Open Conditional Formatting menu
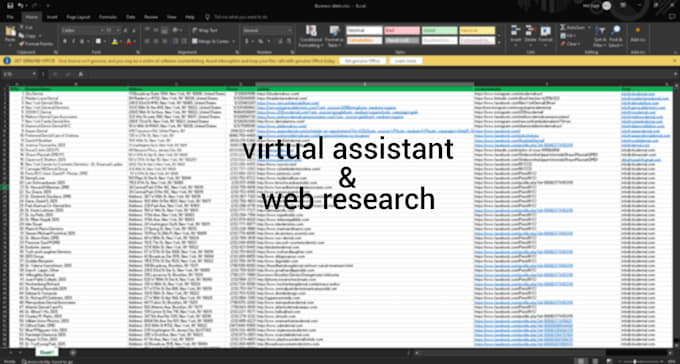This screenshot has width=680, height=364. click(x=311, y=36)
